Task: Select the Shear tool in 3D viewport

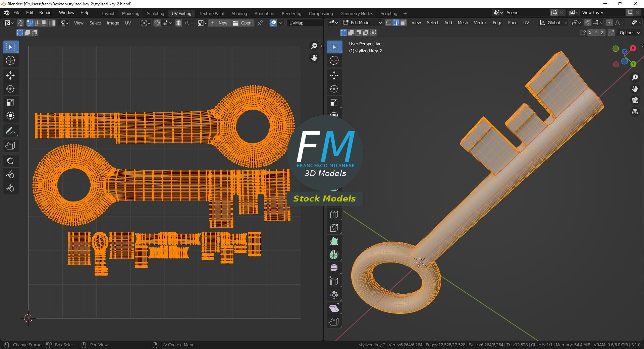Action: coord(334,308)
